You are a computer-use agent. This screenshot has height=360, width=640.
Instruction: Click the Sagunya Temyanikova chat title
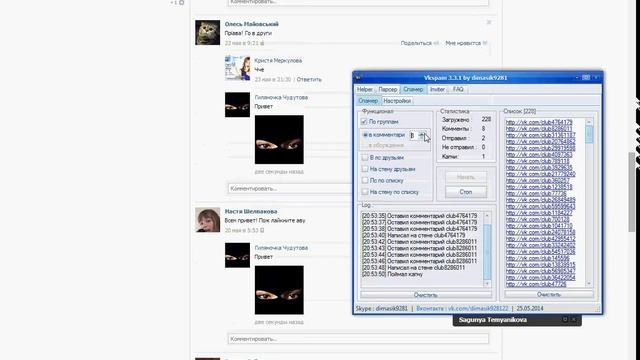(493, 320)
